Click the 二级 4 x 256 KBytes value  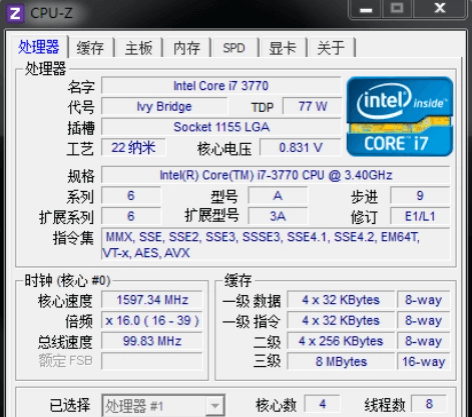tap(341, 341)
